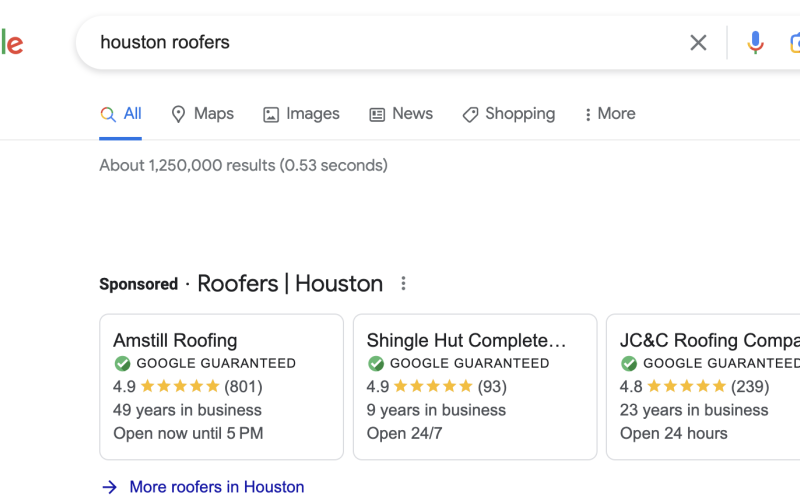Screen dimensions: 800x500
Task: Click the Maps pin icon
Action: pos(178,114)
